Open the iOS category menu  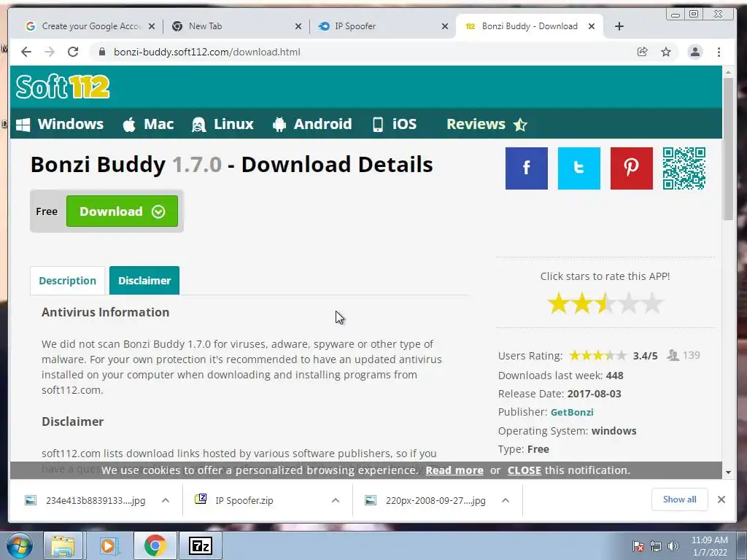[x=395, y=124]
